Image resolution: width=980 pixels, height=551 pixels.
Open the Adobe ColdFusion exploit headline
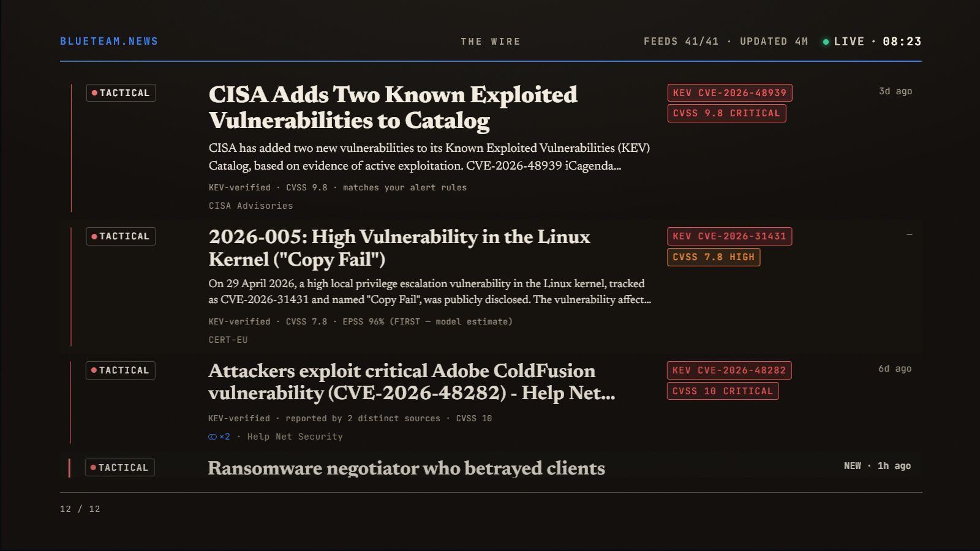[412, 381]
